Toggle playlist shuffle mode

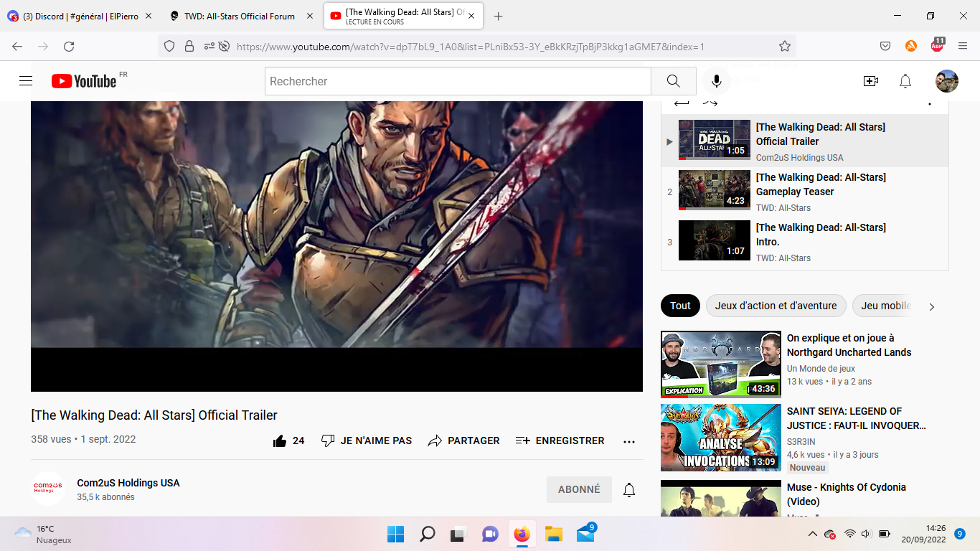[x=710, y=103]
